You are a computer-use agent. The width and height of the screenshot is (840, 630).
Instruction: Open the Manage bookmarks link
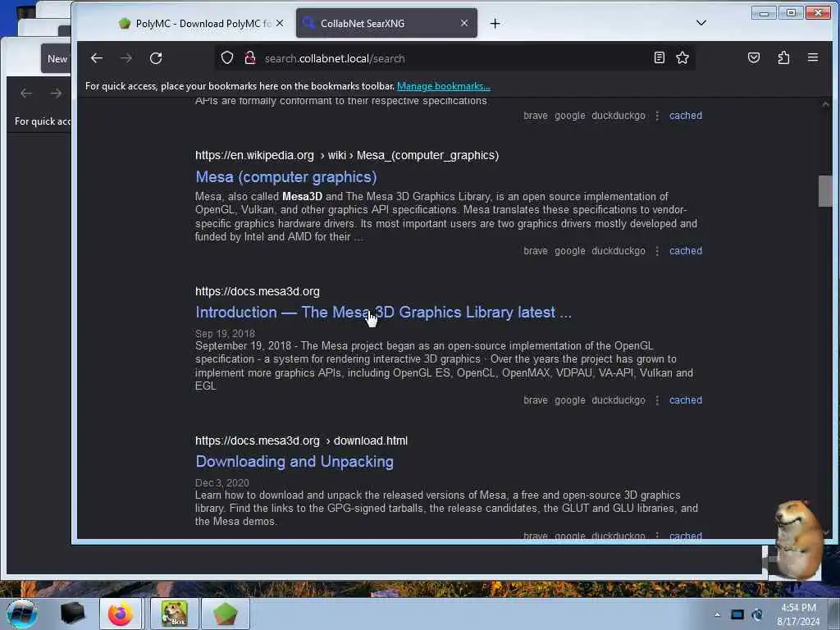click(444, 86)
